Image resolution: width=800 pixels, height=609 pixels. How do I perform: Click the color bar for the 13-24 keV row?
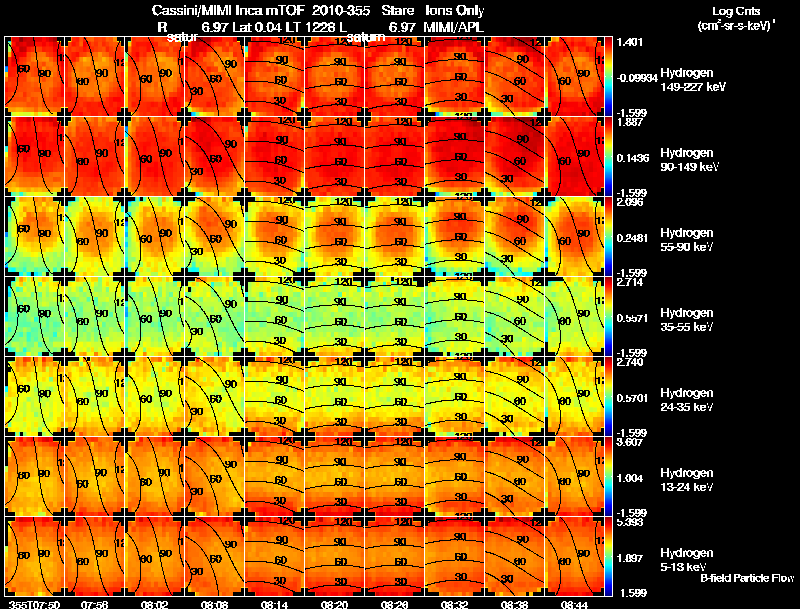click(x=608, y=477)
